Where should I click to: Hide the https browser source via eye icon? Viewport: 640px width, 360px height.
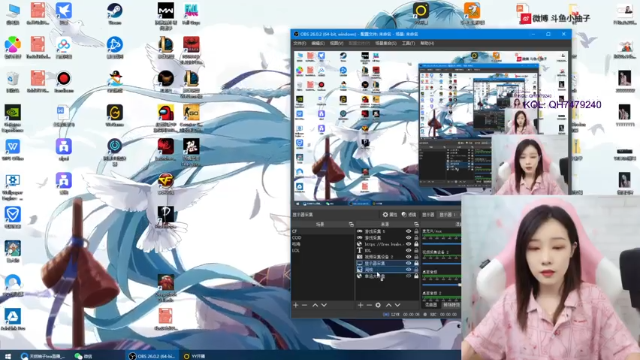[408, 244]
